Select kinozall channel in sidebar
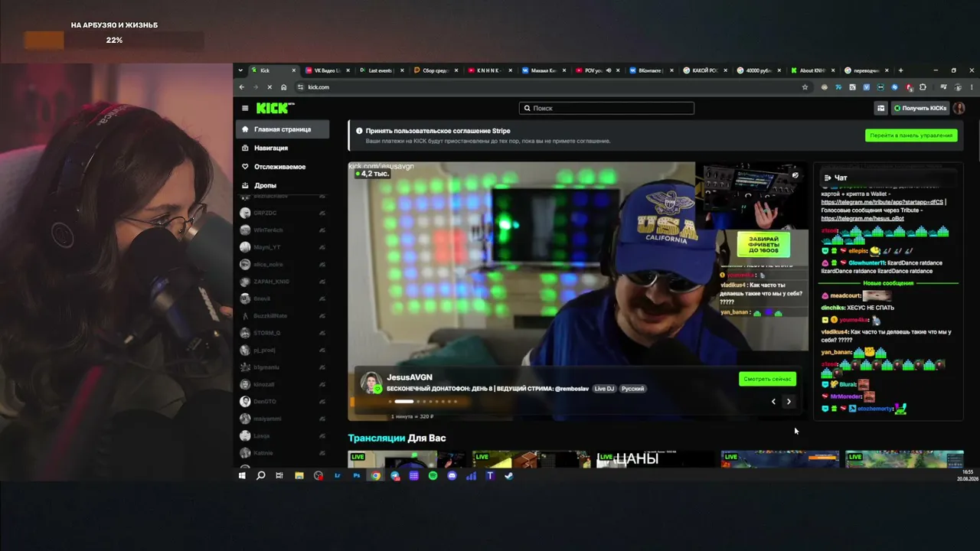 coord(283,384)
